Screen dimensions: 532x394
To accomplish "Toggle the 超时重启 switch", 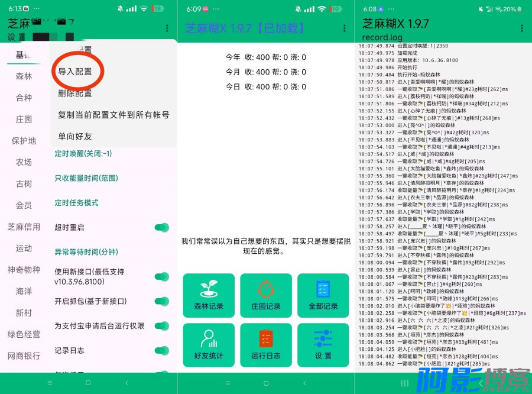I will (162, 227).
